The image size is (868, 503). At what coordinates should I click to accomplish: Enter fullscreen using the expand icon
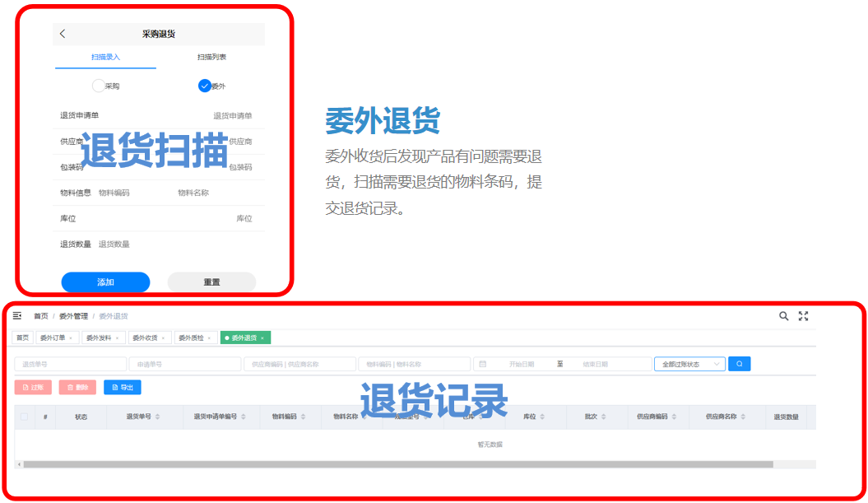pyautogui.click(x=804, y=316)
